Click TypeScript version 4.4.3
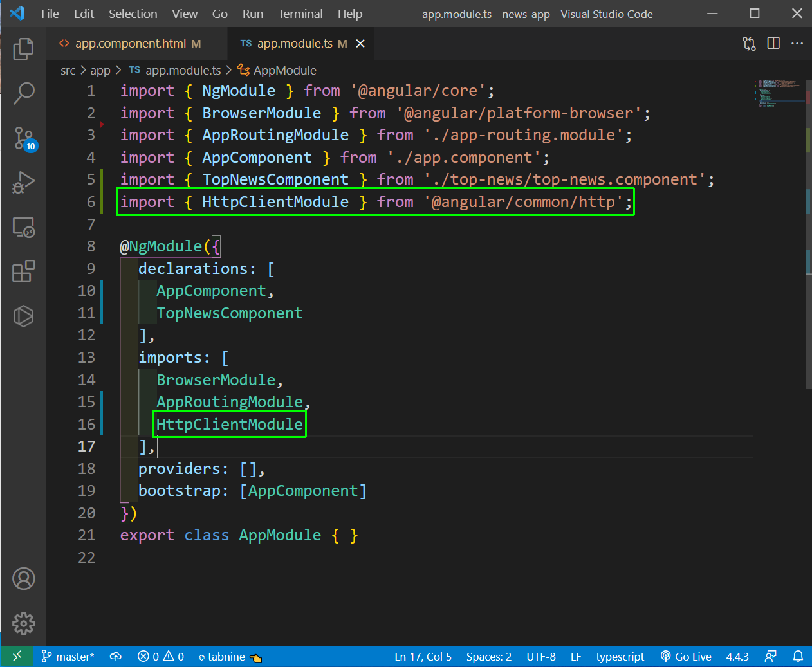Viewport: 812px width, 667px height. (x=737, y=657)
